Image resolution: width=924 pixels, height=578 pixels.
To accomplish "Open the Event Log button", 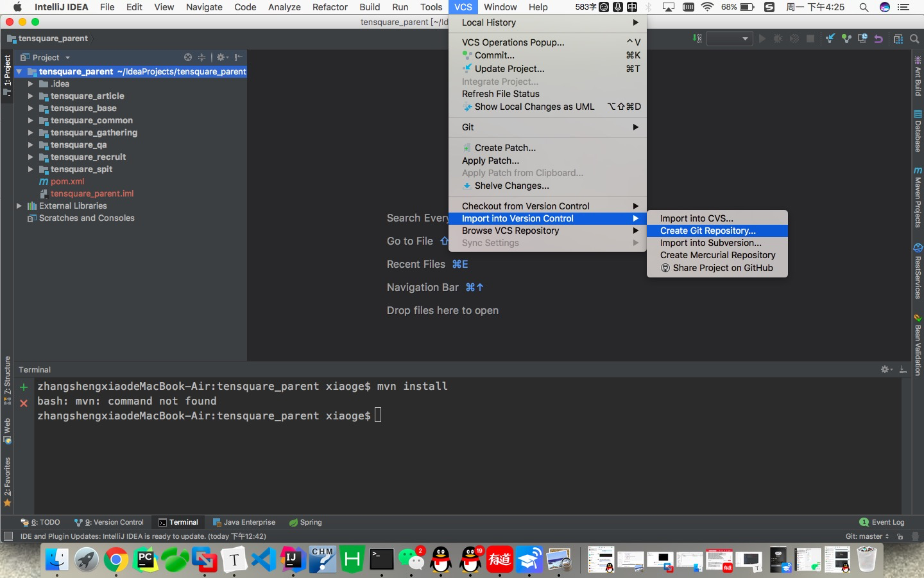I will (x=882, y=522).
